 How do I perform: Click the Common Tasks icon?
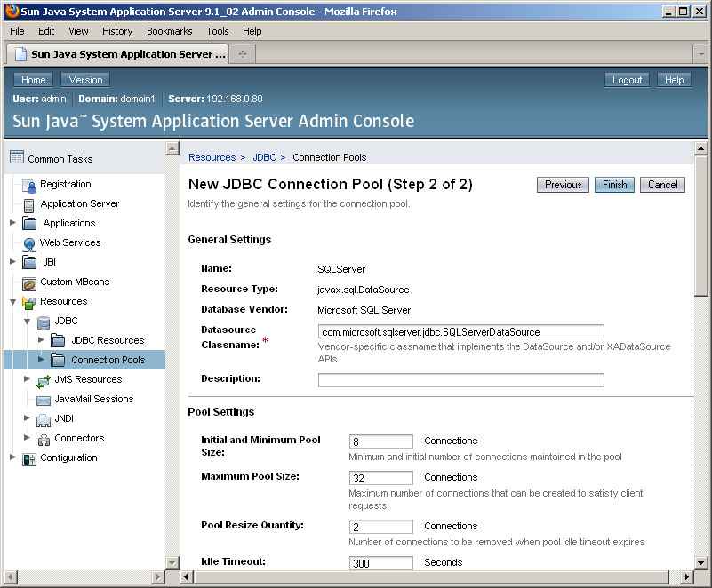tap(17, 157)
